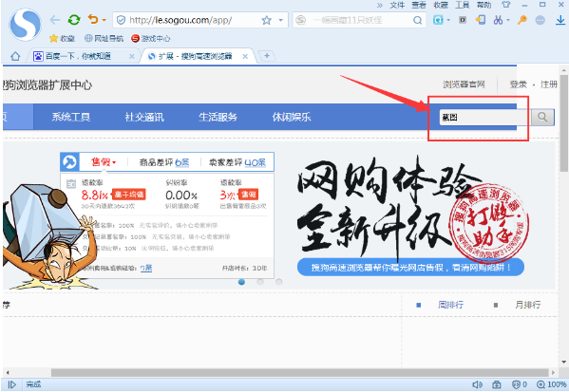Close the 百度一下 tab
This screenshot has height=392, width=569.
[131, 56]
